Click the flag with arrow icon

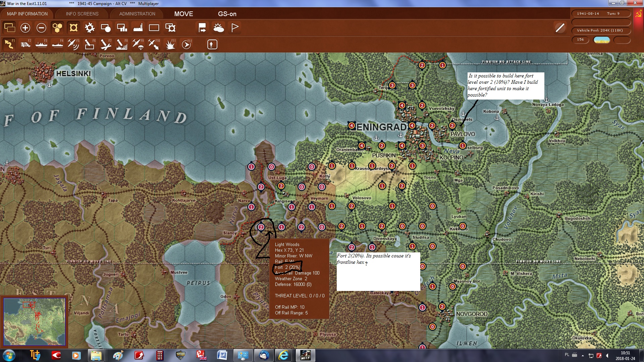(x=202, y=28)
